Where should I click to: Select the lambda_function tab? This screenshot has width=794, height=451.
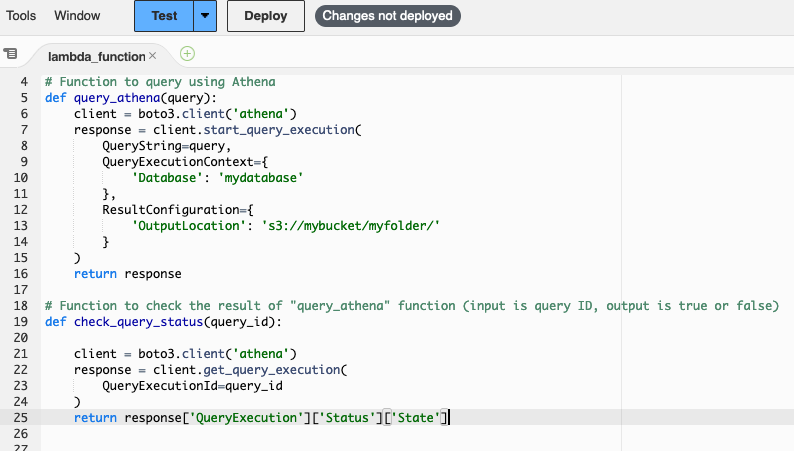coord(96,56)
